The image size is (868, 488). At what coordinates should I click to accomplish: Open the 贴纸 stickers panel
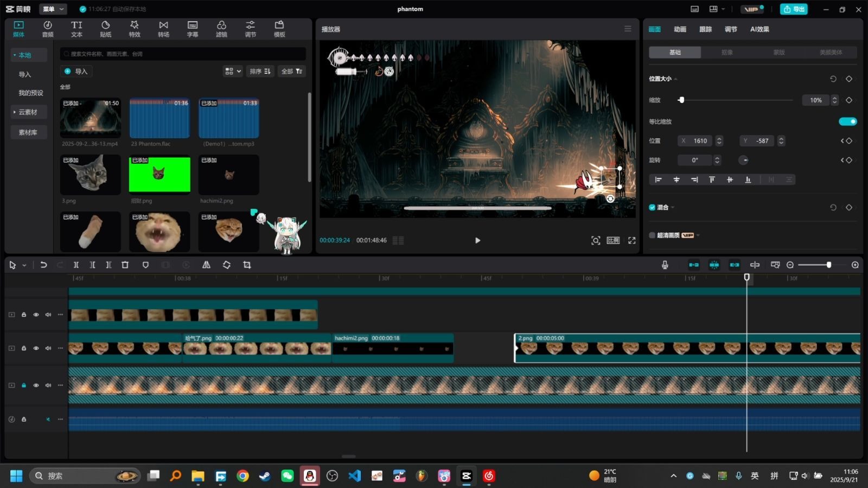106,29
